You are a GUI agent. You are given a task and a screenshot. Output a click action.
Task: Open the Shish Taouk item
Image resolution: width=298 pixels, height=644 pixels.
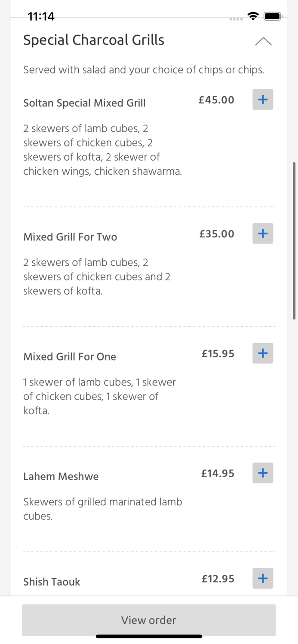coord(52,582)
